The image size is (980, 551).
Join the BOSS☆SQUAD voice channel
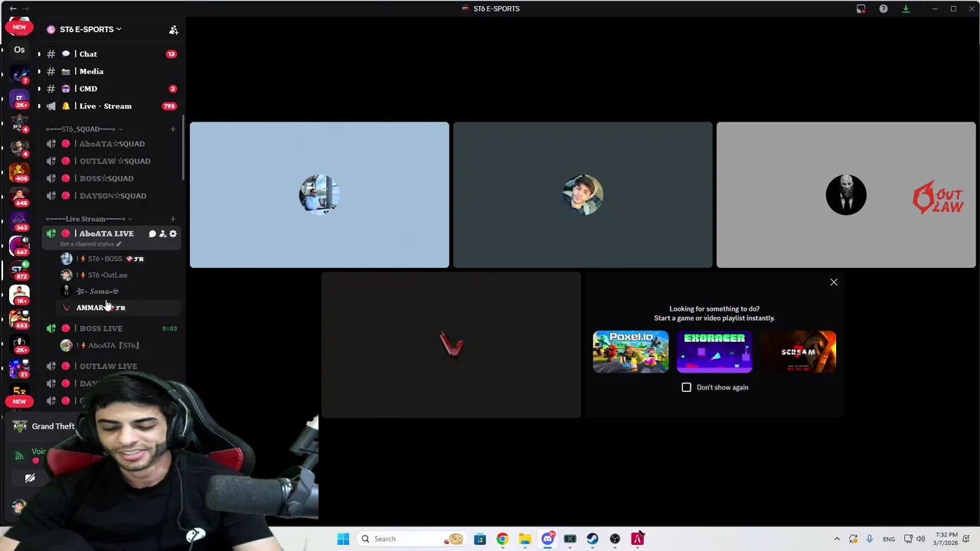[x=111, y=178]
